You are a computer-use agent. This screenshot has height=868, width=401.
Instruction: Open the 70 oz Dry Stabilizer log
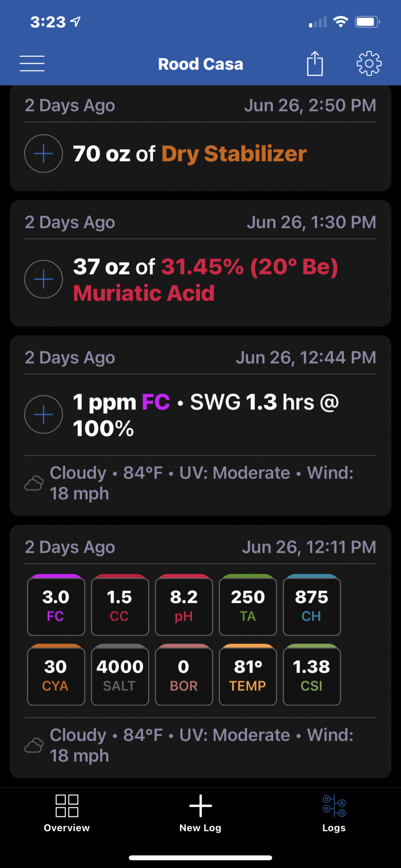(x=200, y=138)
